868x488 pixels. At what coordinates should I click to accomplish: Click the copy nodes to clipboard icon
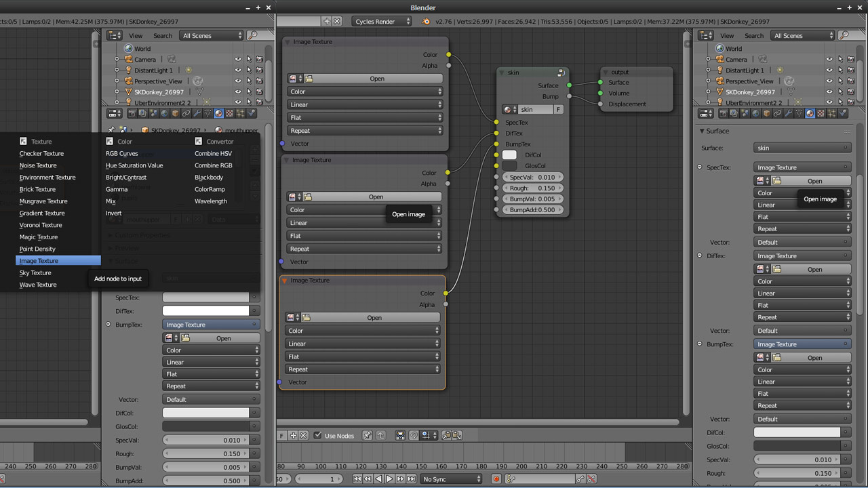(x=448, y=436)
